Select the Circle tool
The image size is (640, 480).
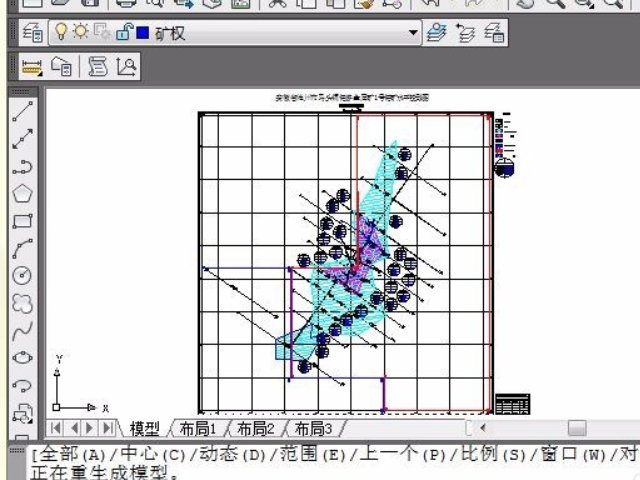[22, 275]
